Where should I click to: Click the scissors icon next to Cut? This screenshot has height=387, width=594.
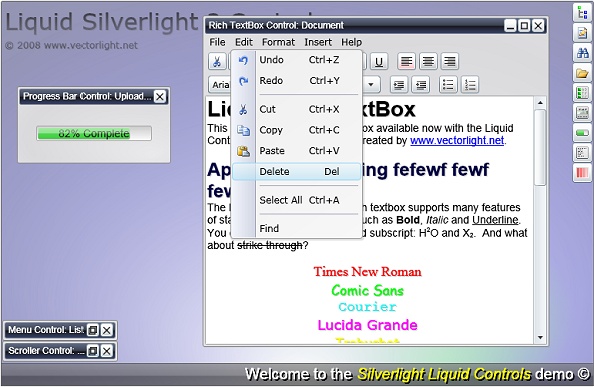[x=243, y=109]
